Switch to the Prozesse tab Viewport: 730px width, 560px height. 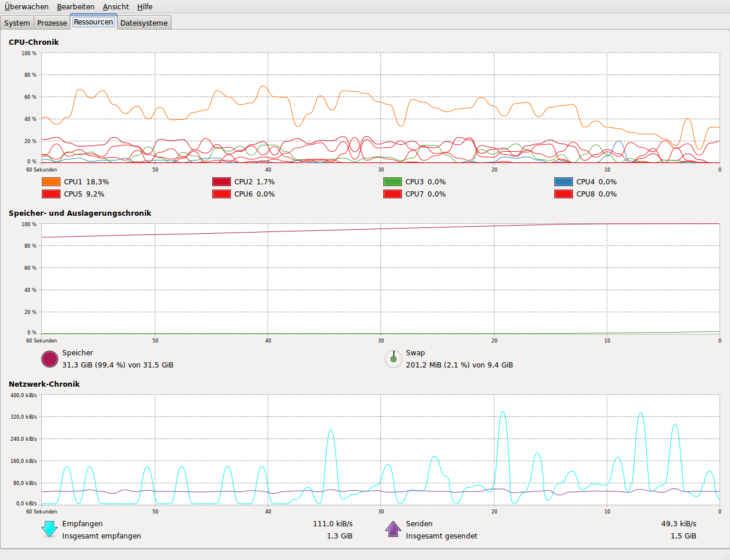click(x=52, y=23)
